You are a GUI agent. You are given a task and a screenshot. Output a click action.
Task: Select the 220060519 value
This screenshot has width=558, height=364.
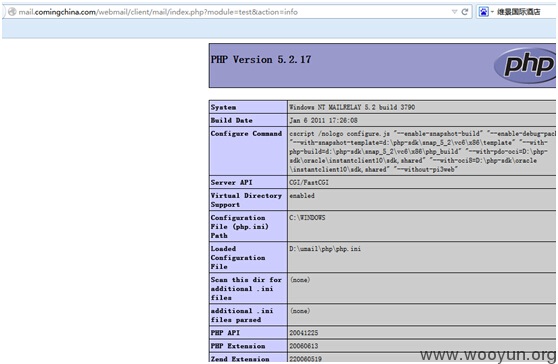(305, 359)
